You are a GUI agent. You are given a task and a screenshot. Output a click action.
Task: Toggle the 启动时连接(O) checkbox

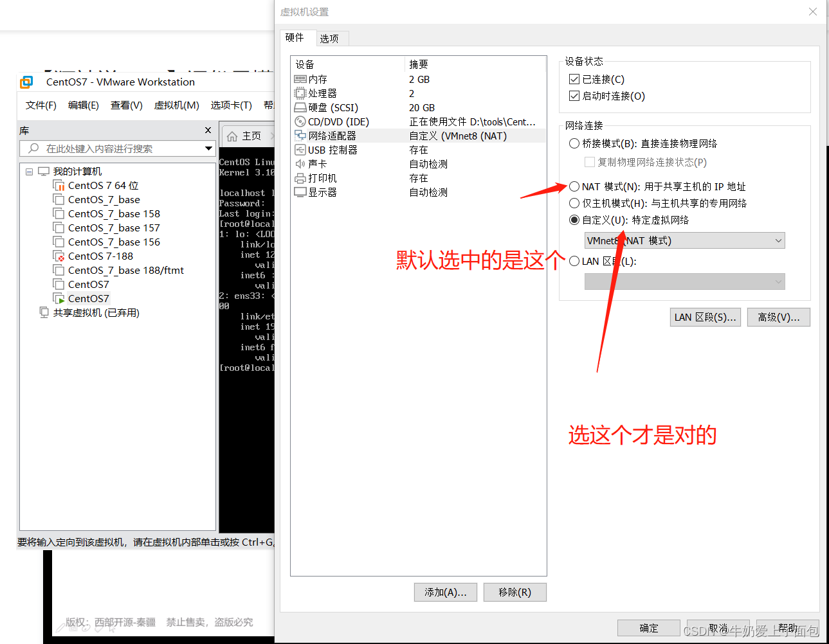click(x=574, y=96)
